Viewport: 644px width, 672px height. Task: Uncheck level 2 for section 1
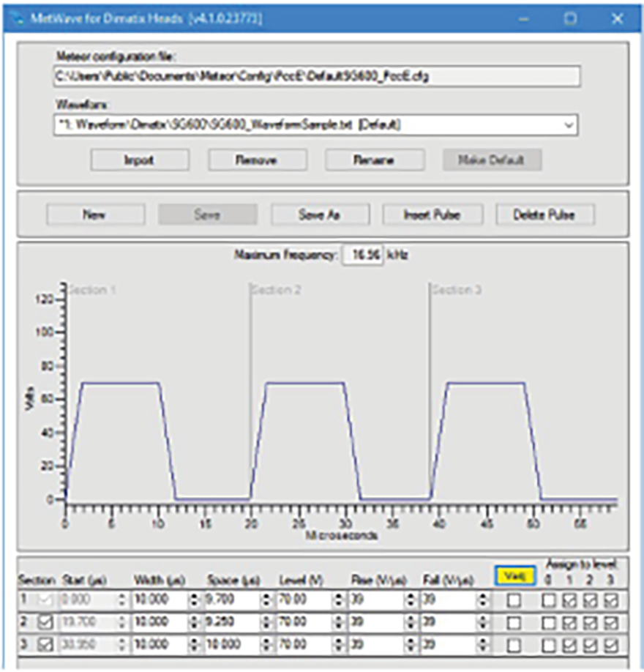590,600
